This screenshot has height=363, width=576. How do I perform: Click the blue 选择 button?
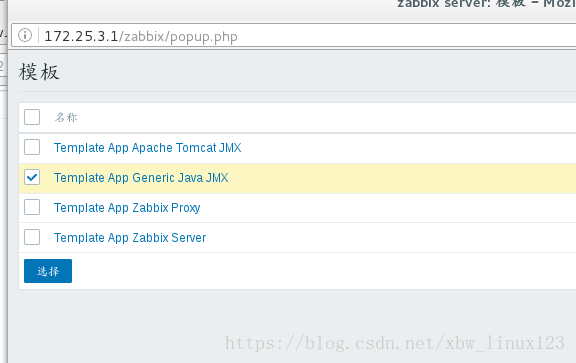[48, 271]
